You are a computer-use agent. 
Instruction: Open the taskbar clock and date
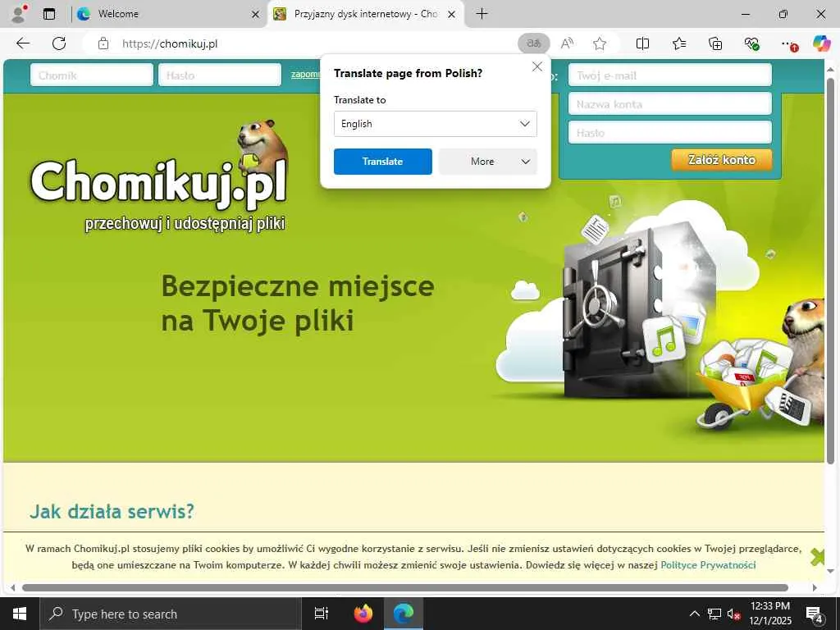click(769, 614)
